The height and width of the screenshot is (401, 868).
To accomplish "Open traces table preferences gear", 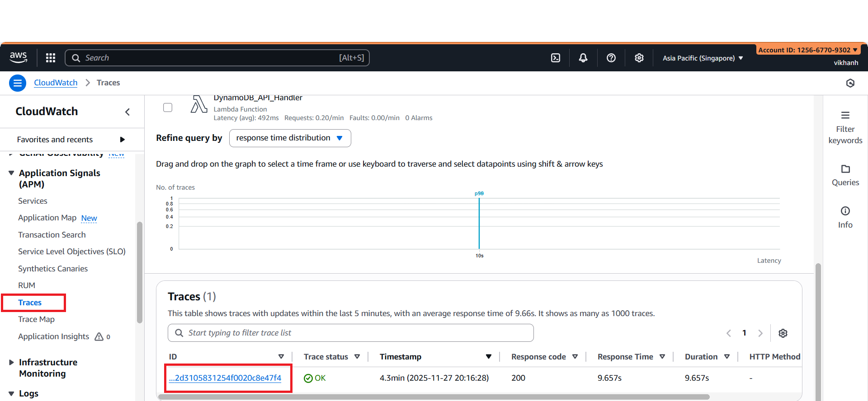I will point(783,333).
